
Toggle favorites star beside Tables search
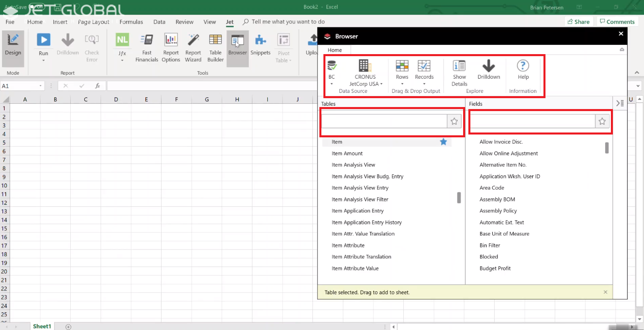454,121
